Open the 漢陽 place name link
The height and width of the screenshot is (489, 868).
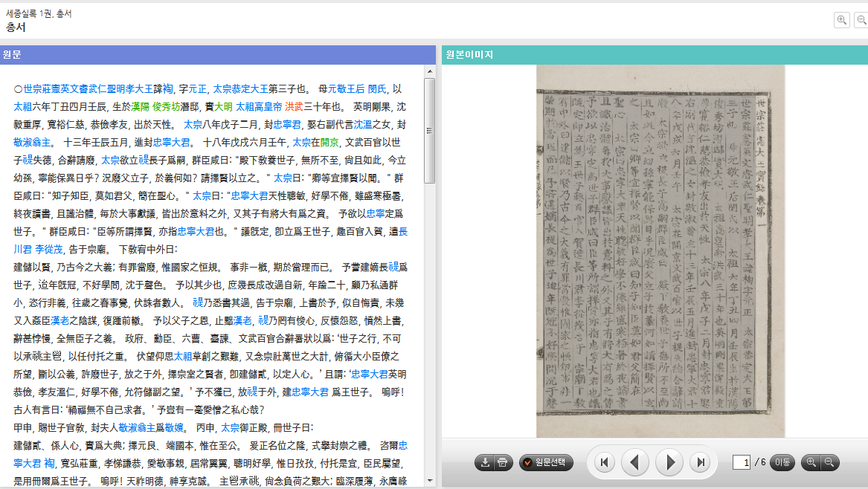(140, 106)
